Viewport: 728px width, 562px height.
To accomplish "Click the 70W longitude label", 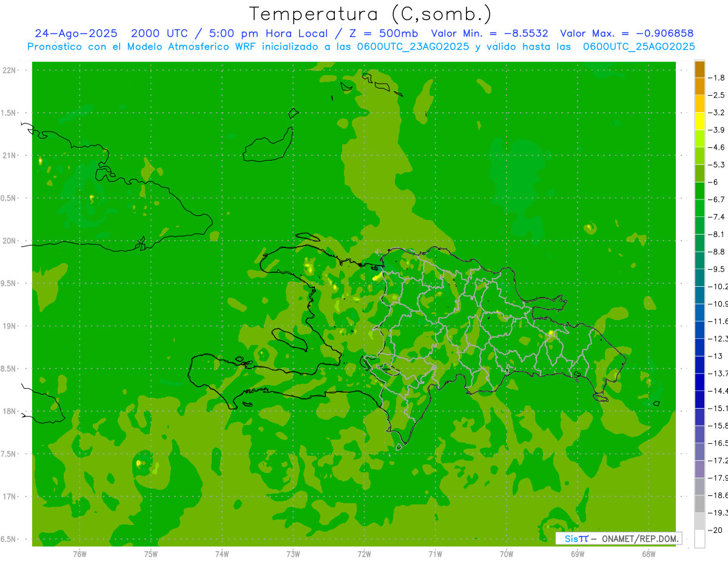I will pos(507,554).
